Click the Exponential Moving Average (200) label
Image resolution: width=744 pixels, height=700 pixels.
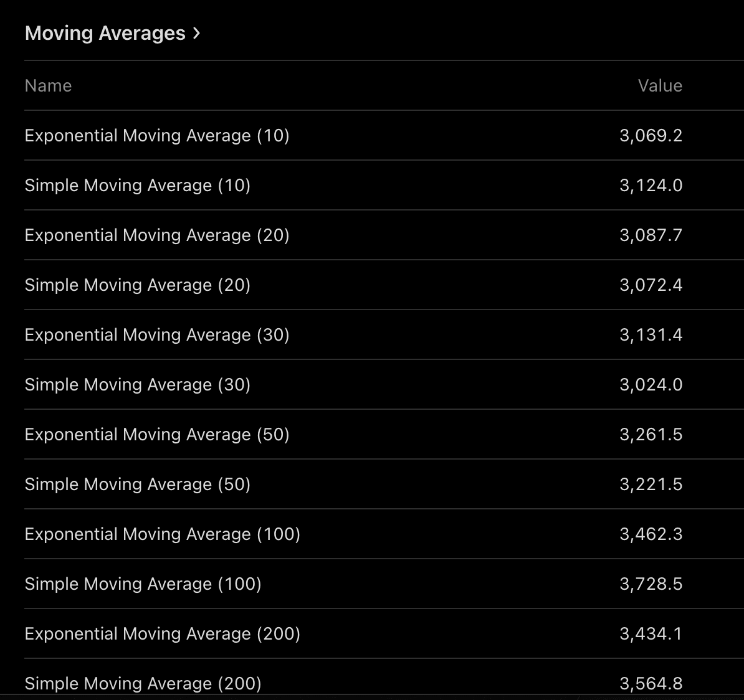pos(162,634)
